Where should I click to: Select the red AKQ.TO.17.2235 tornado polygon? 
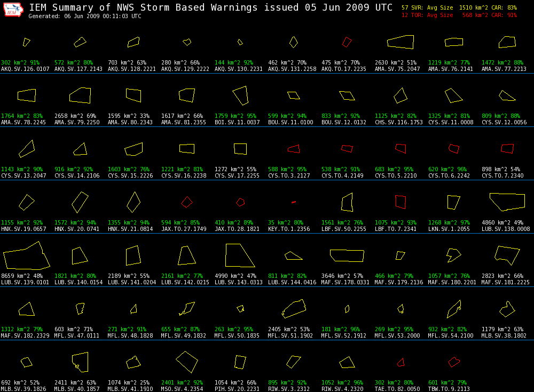(347, 42)
